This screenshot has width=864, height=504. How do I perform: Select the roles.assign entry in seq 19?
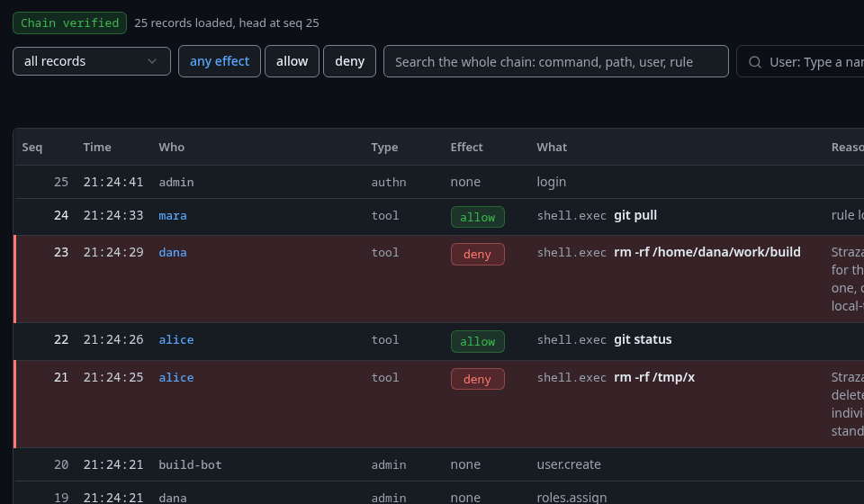click(x=571, y=498)
